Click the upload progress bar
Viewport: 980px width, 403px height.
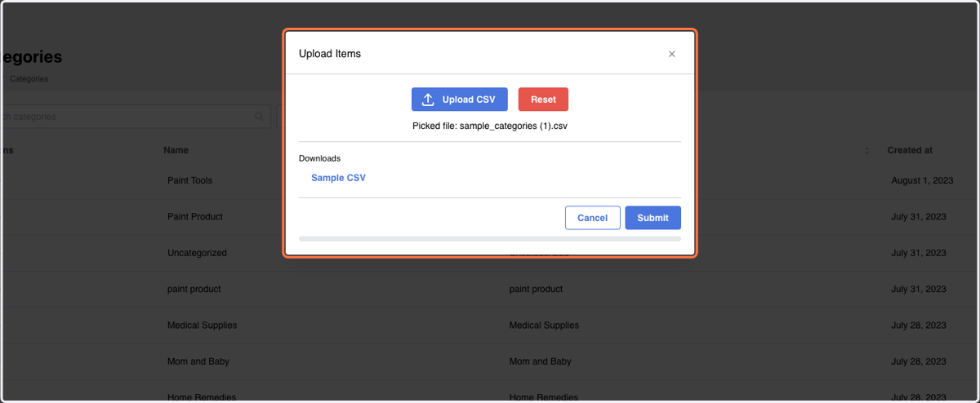coord(490,239)
